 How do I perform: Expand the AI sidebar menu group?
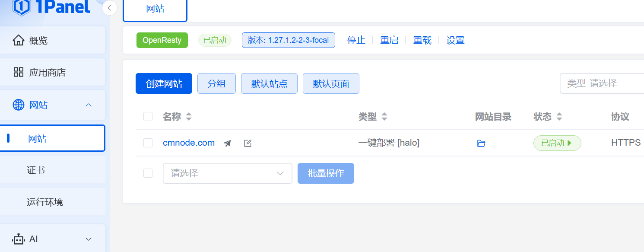(x=89, y=239)
